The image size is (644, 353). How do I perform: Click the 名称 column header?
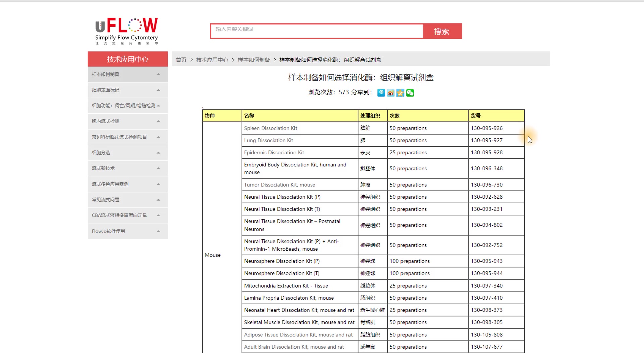pos(300,116)
